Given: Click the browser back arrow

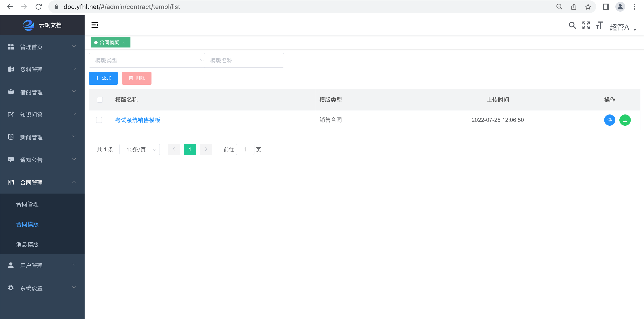Looking at the screenshot, I should [x=10, y=7].
